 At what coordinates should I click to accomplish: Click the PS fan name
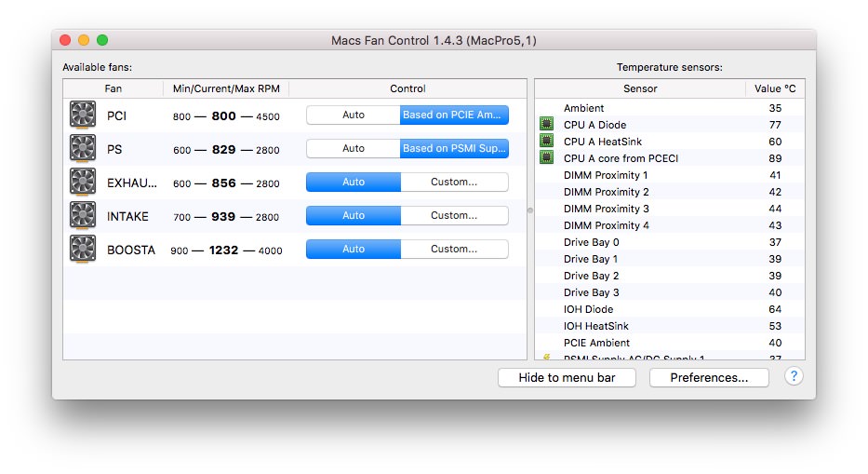click(114, 150)
